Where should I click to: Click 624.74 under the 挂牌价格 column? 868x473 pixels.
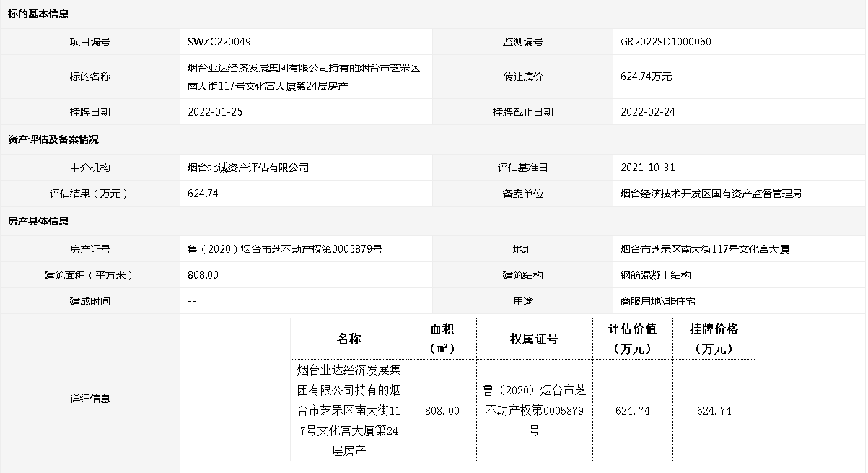click(x=714, y=410)
